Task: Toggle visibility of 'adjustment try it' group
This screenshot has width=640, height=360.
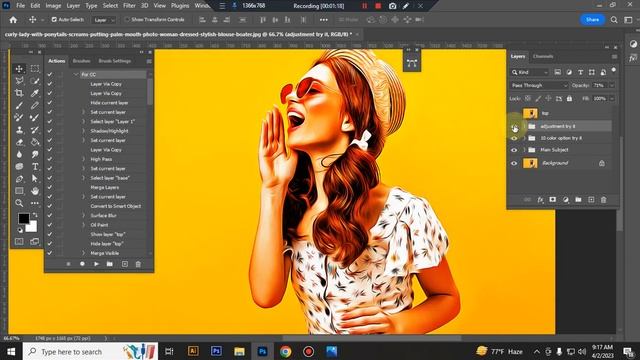Action: click(x=514, y=127)
